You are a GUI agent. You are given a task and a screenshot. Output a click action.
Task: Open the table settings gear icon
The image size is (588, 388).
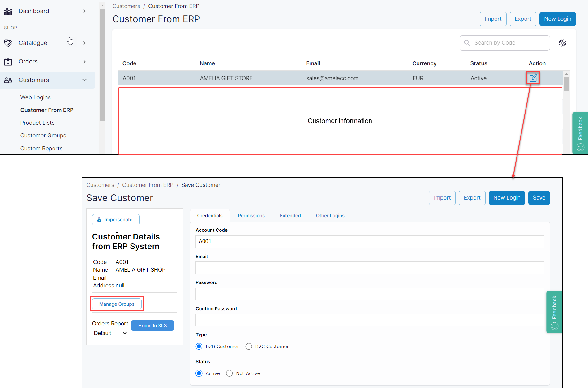[562, 43]
